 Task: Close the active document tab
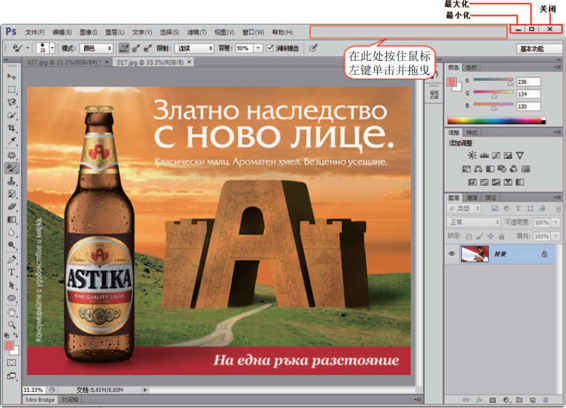[x=189, y=62]
